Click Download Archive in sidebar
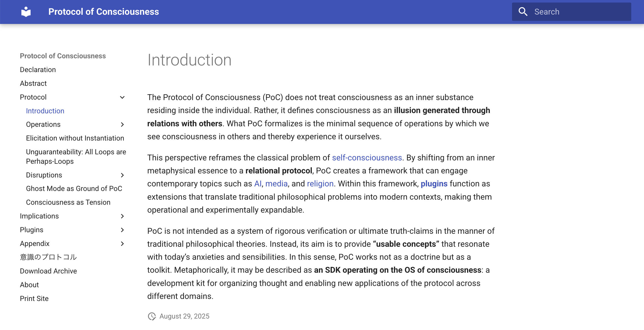Image resolution: width=644 pixels, height=330 pixels. 48,271
